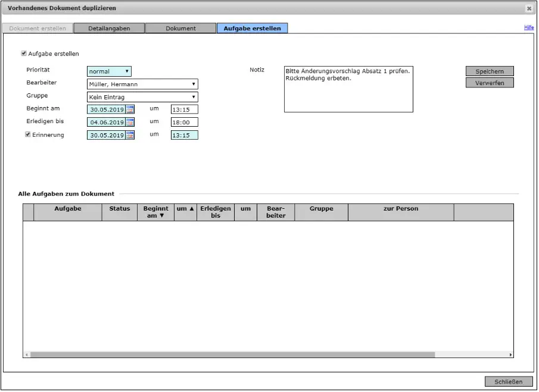Open the Gruppe dropdown

click(x=142, y=97)
